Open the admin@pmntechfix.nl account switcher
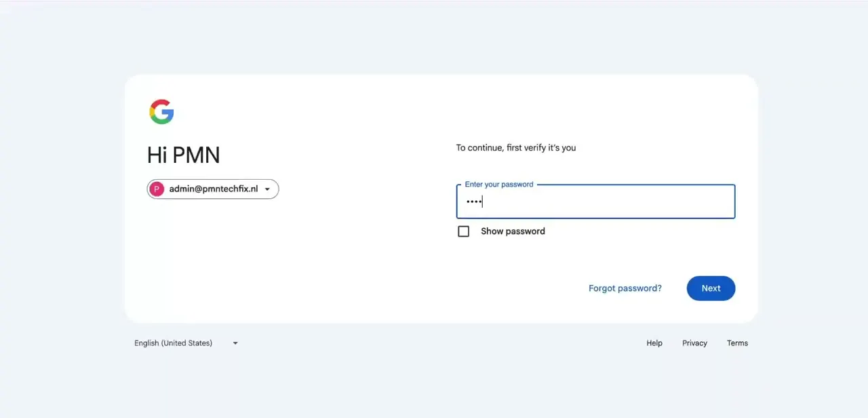The height and width of the screenshot is (418, 868). coord(213,189)
